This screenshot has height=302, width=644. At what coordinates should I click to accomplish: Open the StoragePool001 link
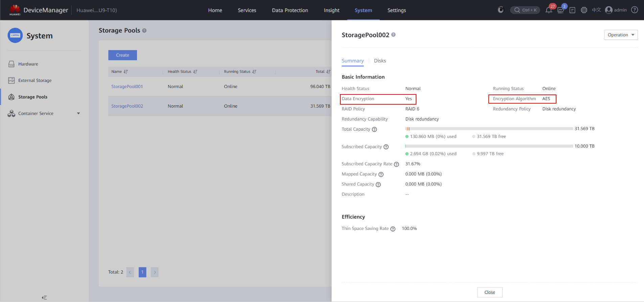[127, 87]
